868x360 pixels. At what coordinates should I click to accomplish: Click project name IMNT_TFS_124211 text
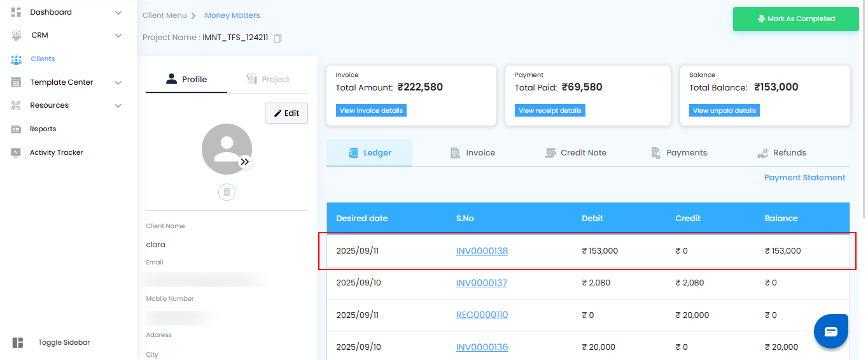(235, 38)
